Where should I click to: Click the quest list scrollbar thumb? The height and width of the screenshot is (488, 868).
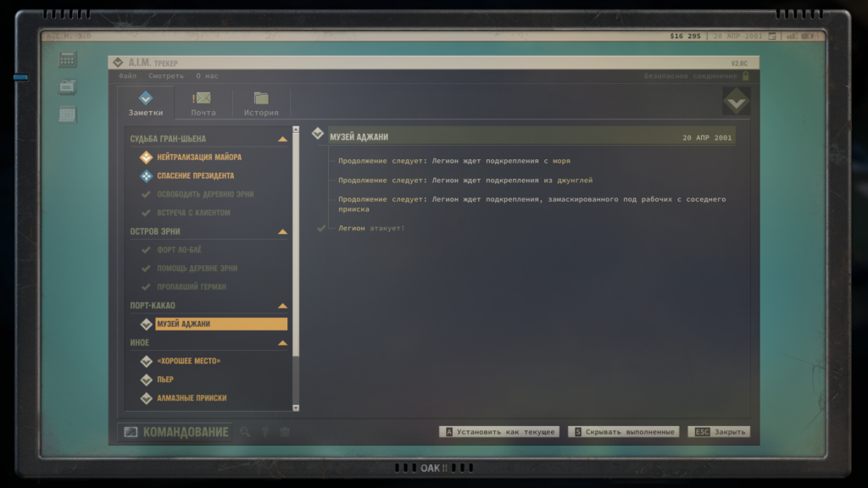296,246
